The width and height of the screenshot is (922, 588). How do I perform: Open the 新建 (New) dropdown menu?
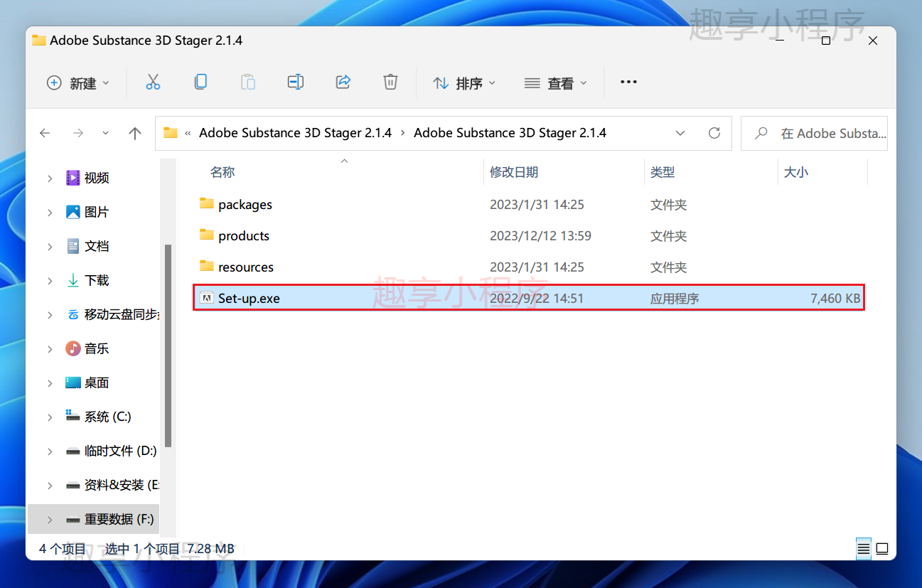pos(78,83)
